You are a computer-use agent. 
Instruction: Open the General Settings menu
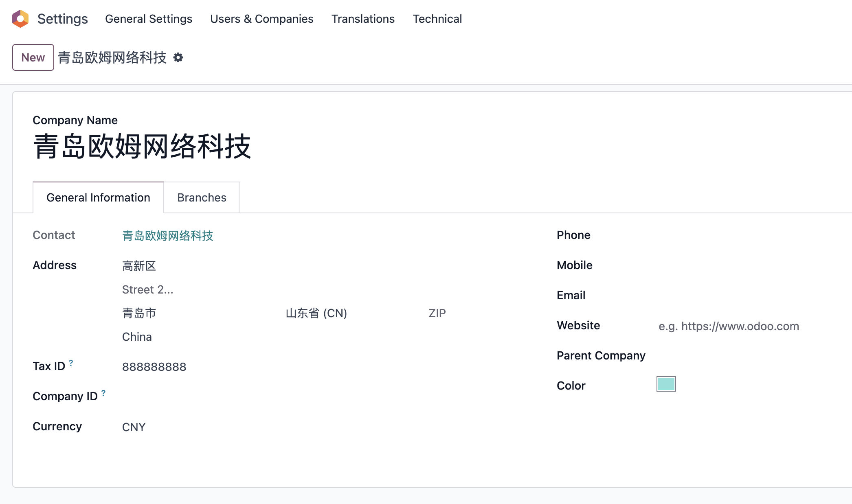click(149, 19)
